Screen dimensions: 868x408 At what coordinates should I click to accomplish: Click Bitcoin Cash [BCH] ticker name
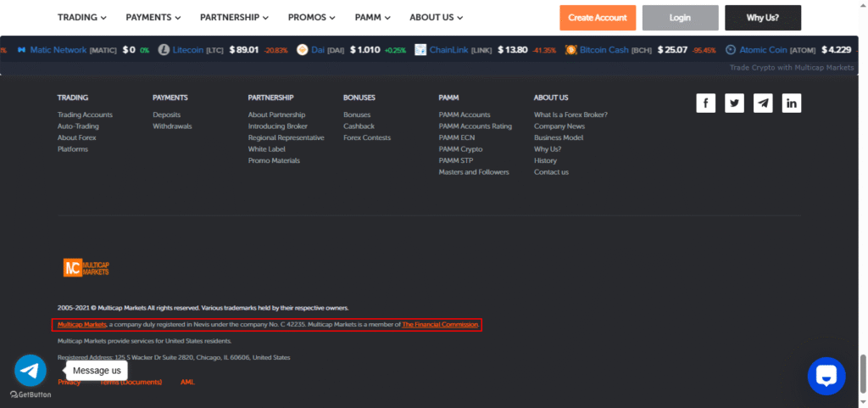[616, 50]
